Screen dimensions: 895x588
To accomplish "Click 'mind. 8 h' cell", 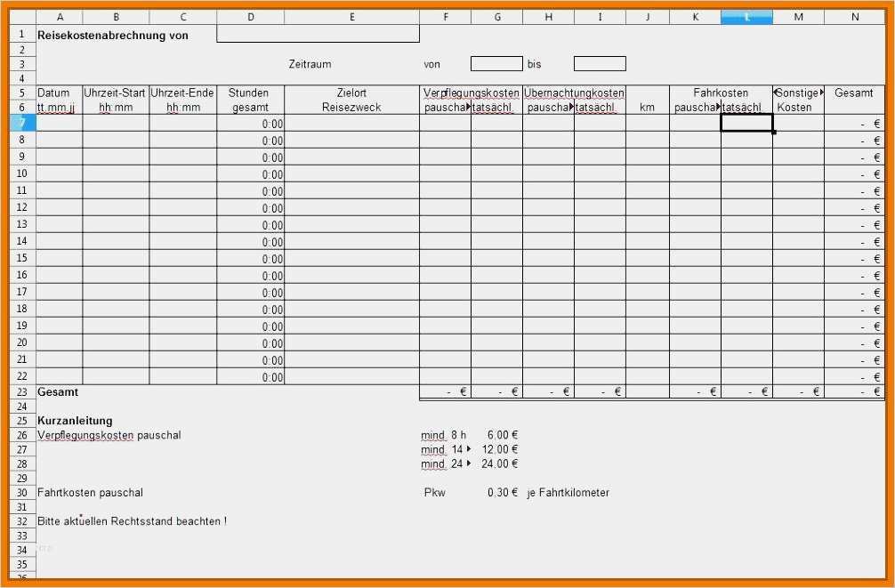I will pyautogui.click(x=444, y=435).
